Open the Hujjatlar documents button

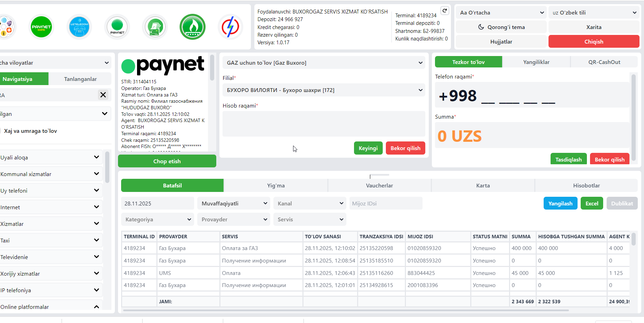tap(501, 41)
